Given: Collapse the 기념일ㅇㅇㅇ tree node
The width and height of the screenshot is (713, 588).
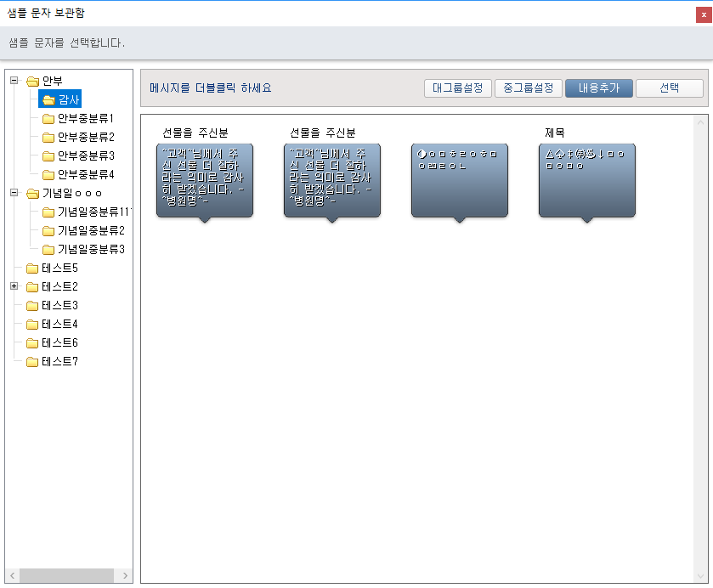Looking at the screenshot, I should click(x=14, y=193).
